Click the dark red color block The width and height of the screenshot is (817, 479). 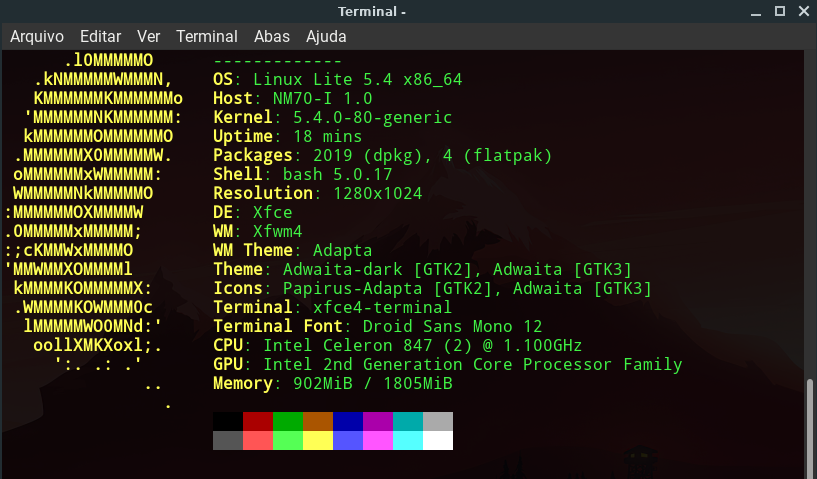[x=258, y=421]
